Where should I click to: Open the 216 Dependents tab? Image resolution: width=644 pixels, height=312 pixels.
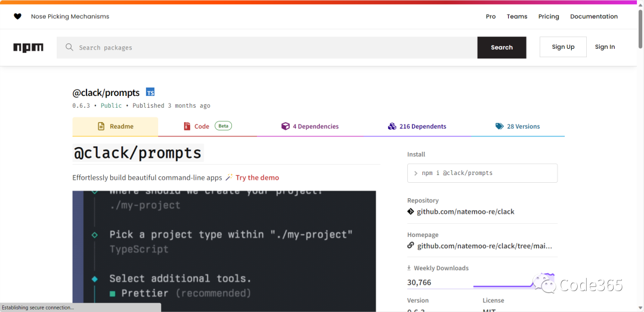point(417,126)
